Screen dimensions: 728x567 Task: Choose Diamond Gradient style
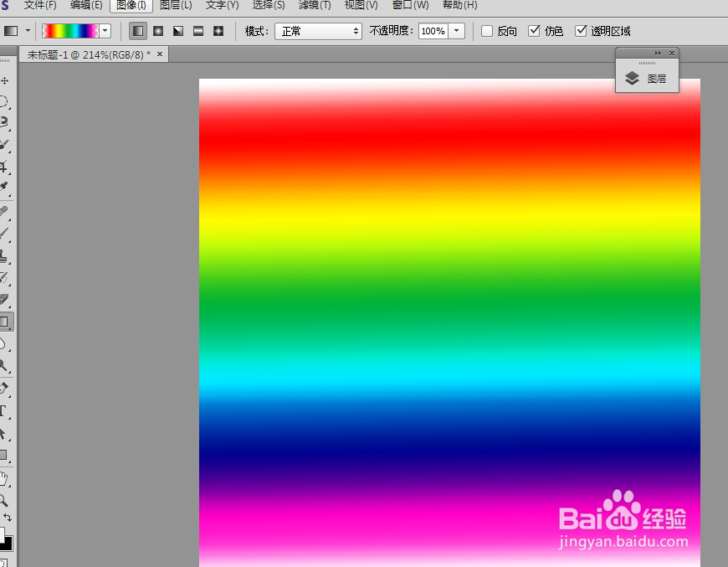pyautogui.click(x=218, y=31)
